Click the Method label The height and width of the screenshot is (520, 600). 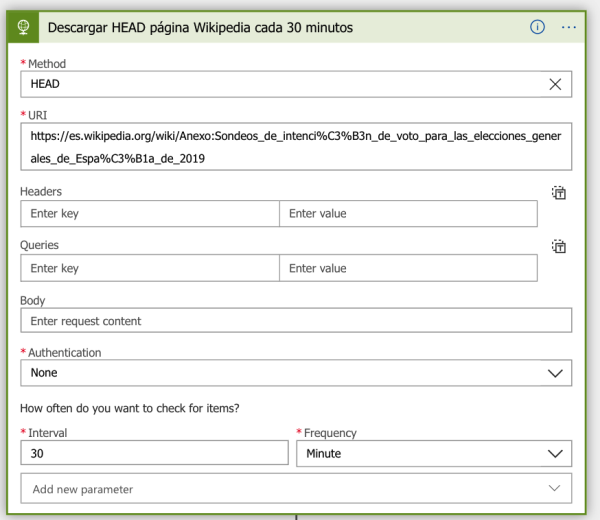click(47, 64)
